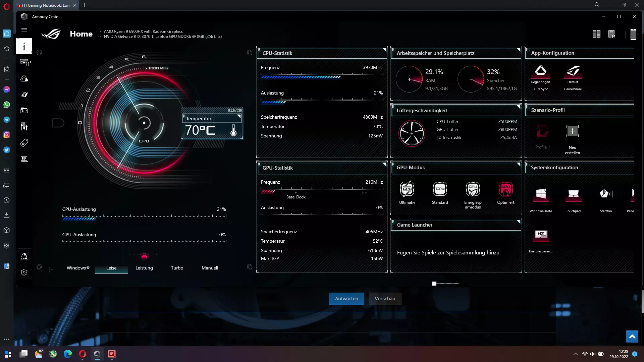This screenshot has width=644, height=362.
Task: Select Optimiert GPU mode
Action: (x=505, y=193)
